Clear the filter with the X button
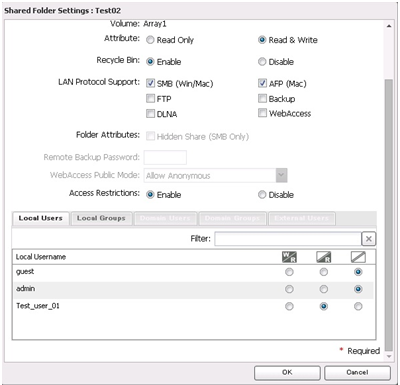The width and height of the screenshot is (400, 385). pyautogui.click(x=369, y=239)
